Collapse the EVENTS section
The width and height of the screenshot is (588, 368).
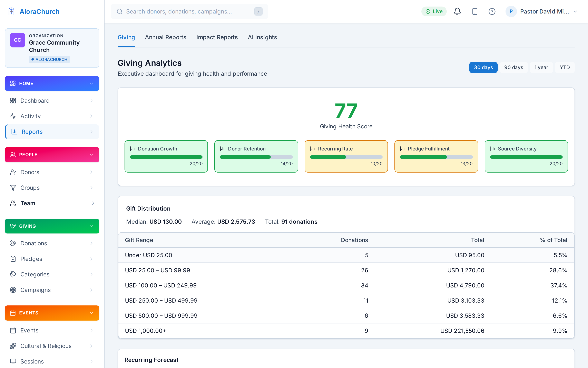click(x=52, y=313)
